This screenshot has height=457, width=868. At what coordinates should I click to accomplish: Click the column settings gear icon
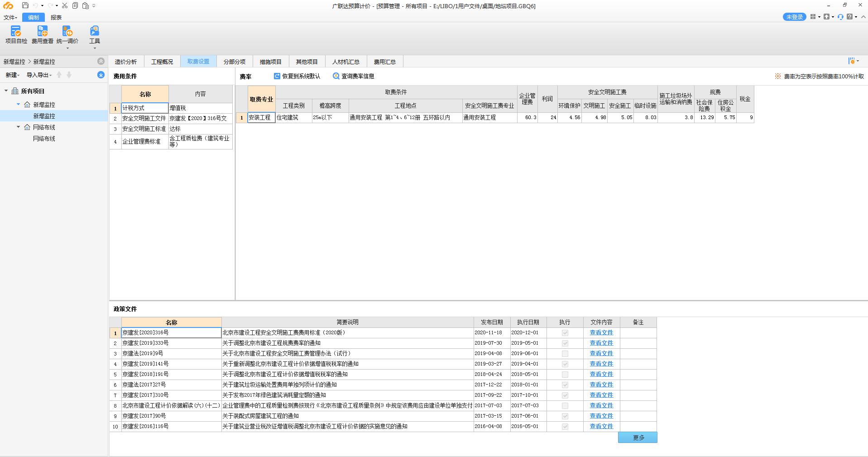[x=852, y=61]
